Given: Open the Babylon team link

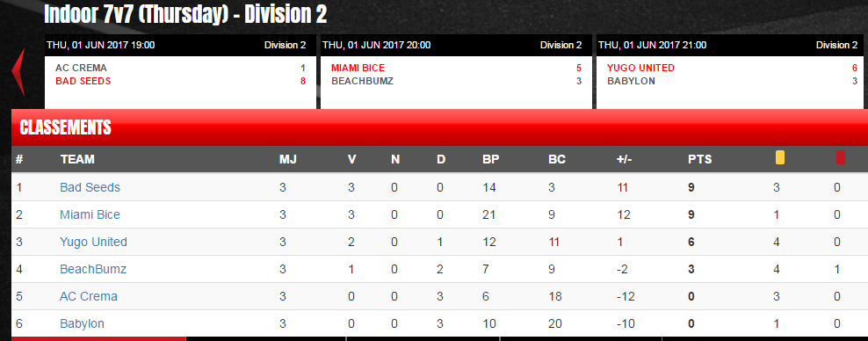Looking at the screenshot, I should tap(82, 323).
